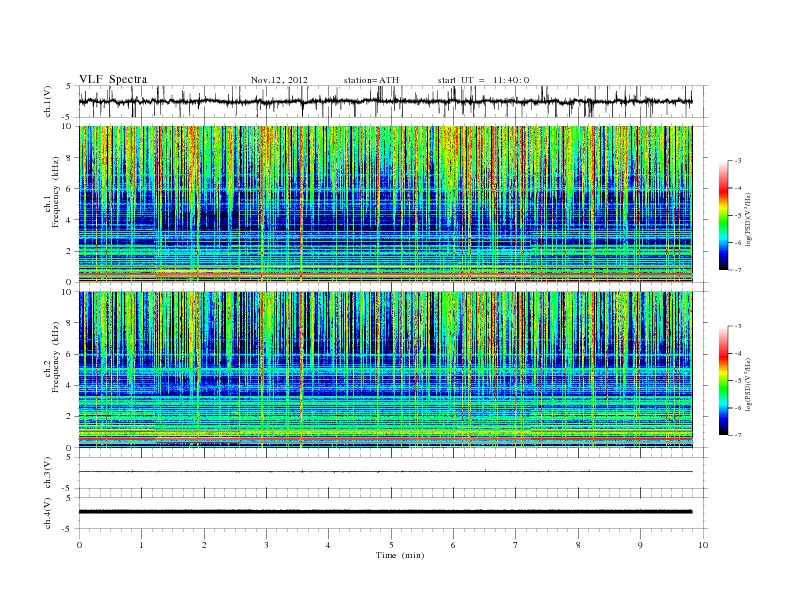The width and height of the screenshot is (792, 612).
Task: Click ch.2 frequency tick label '4'
Action: point(70,386)
